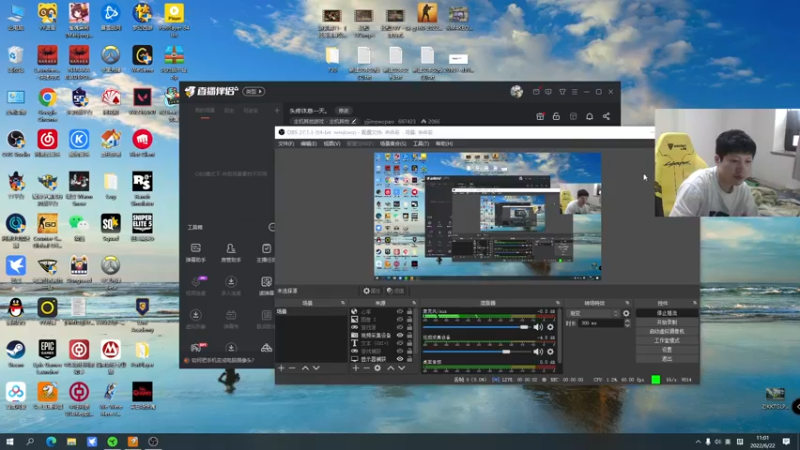Adjust the 麦克风/Aux volume slider
This screenshot has height=450, width=800.
tap(477, 327)
